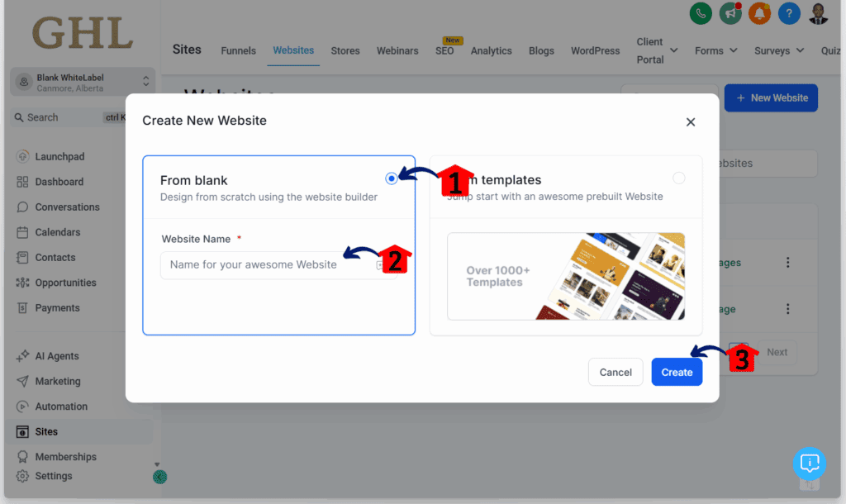Click the Over 1000+ Templates preview image
This screenshot has width=846, height=504.
[x=566, y=276]
